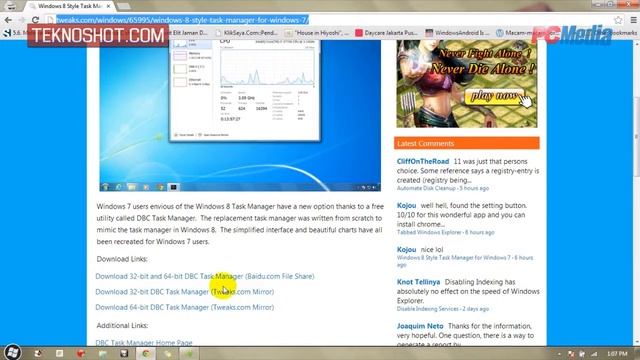Open the 'House in Hiyoshi' bookmark
The width and height of the screenshot is (640, 360).
(x=317, y=33)
